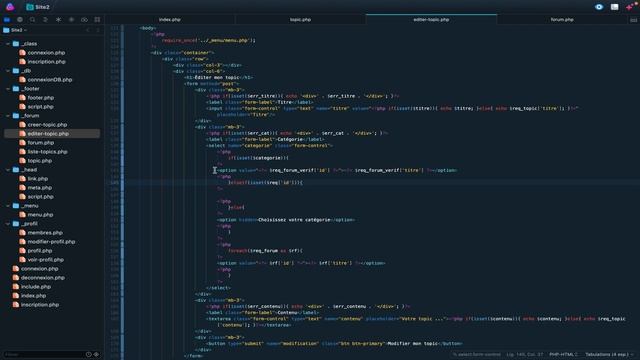Open connexion.php in _class folder
Image resolution: width=640 pixels, height=360 pixels.
46,53
